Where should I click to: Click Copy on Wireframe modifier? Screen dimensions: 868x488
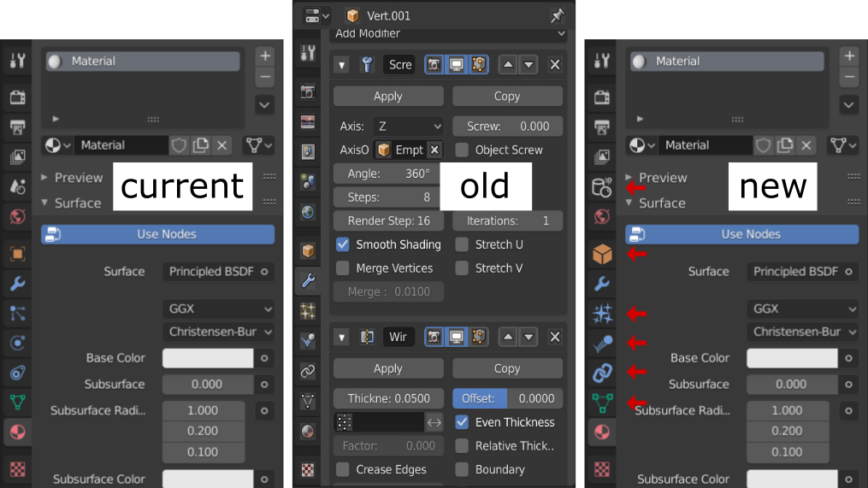point(507,368)
